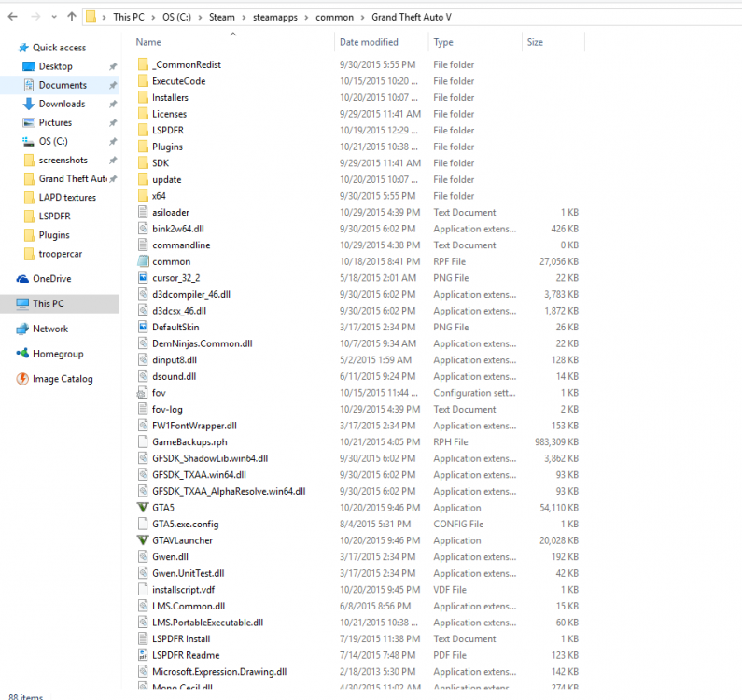Sort by the Size column header
This screenshot has width=742, height=700.
[x=535, y=42]
